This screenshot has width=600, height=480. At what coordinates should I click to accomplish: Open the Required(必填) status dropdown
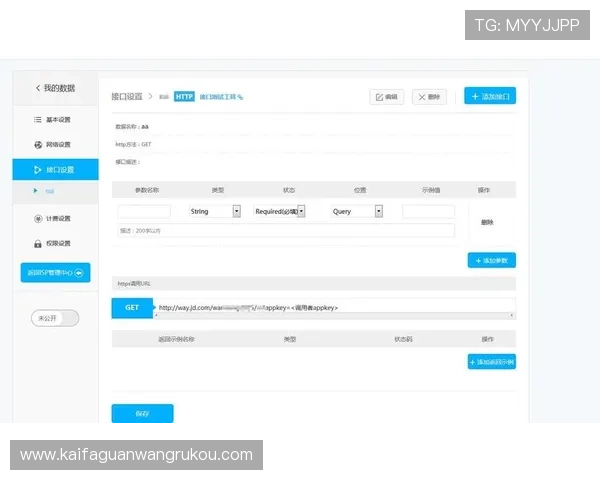(301, 212)
